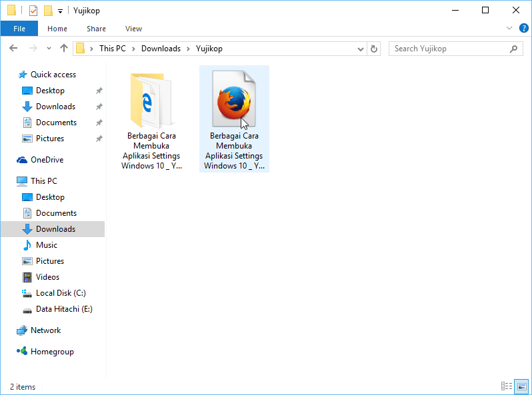532x395 pixels.
Task: Open the recent locations dropdown arrow
Action: (49, 49)
